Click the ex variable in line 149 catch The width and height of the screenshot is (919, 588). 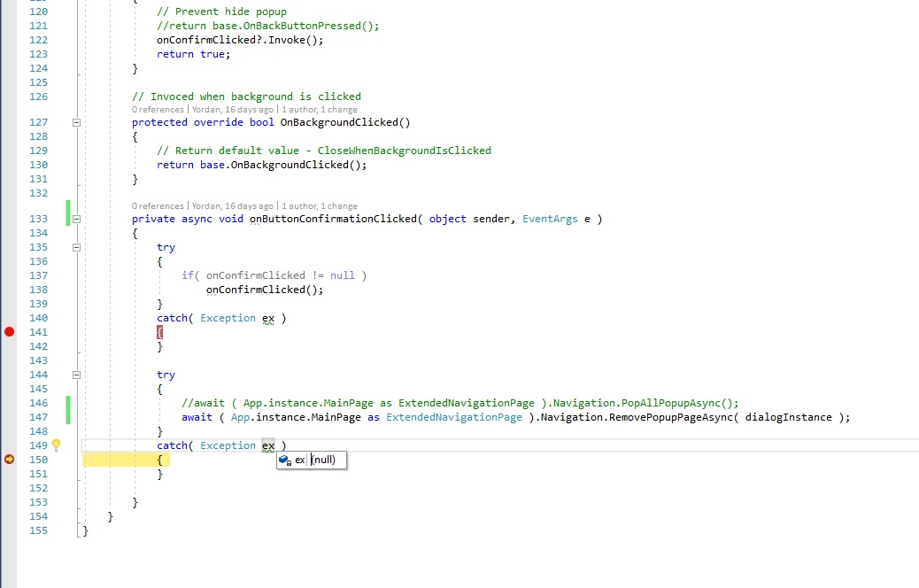point(268,445)
